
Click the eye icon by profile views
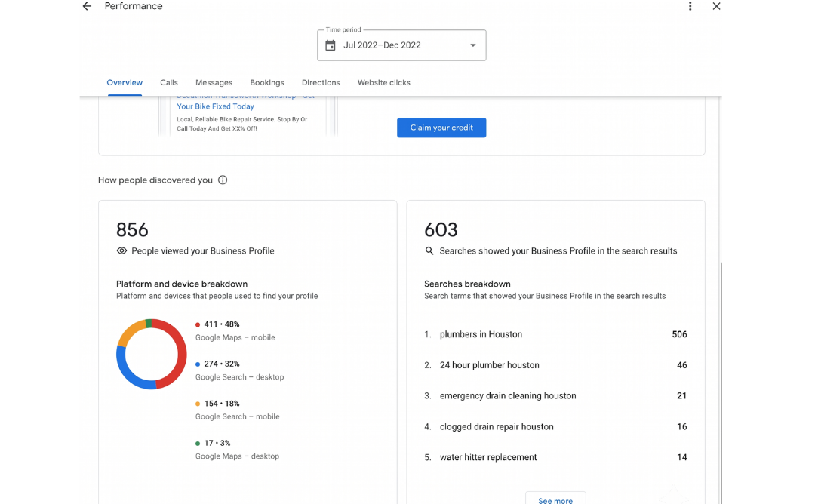tap(121, 250)
